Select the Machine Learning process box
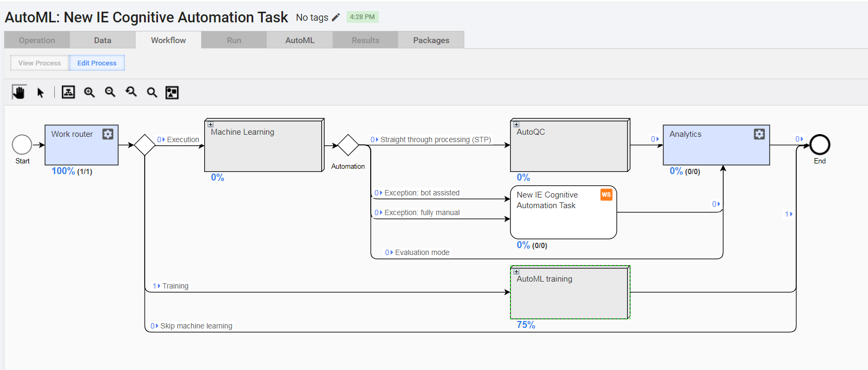 click(x=264, y=145)
